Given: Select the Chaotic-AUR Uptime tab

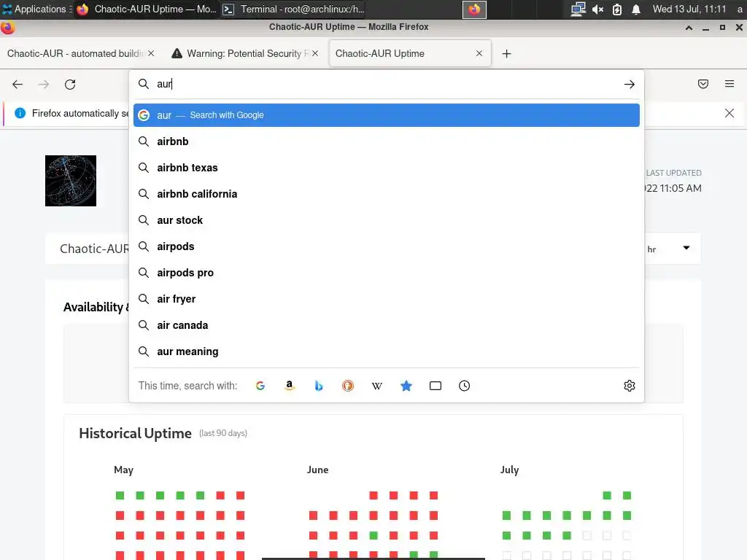Looking at the screenshot, I should tap(410, 53).
